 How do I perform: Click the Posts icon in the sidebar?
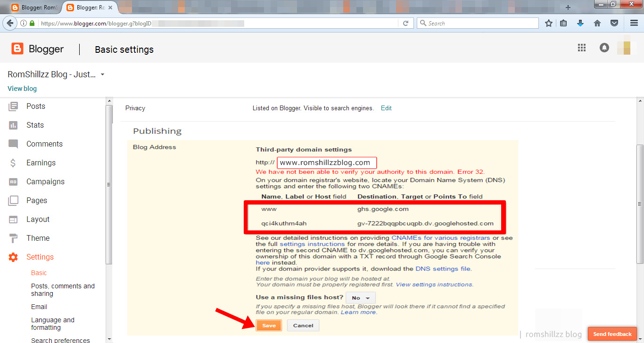coord(13,106)
